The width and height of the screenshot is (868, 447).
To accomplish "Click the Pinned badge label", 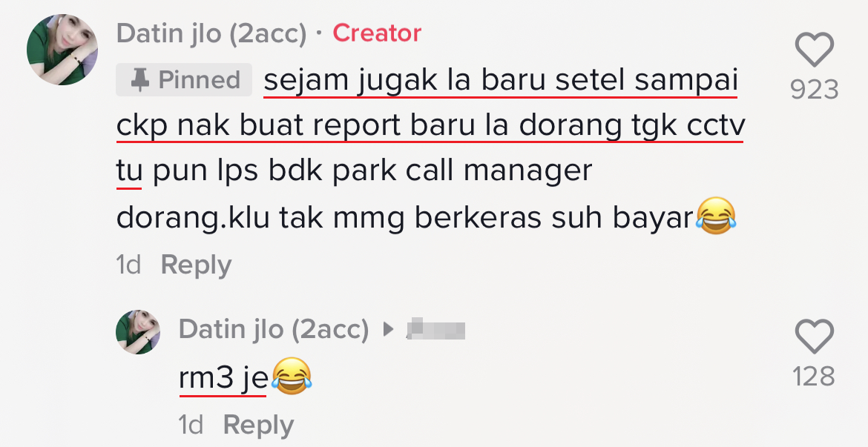I will click(184, 79).
